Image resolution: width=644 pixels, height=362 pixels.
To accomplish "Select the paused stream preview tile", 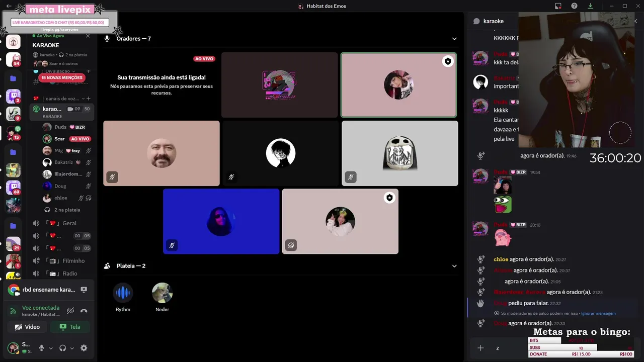I will [x=162, y=85].
